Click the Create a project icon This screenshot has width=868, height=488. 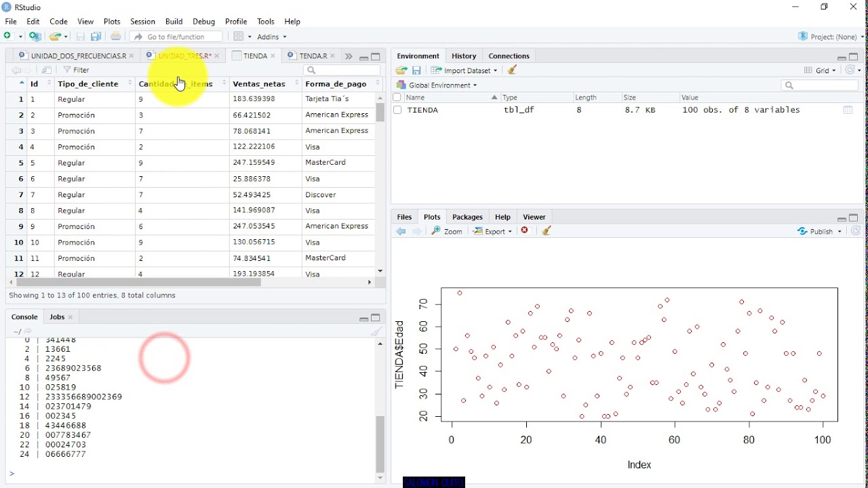35,37
